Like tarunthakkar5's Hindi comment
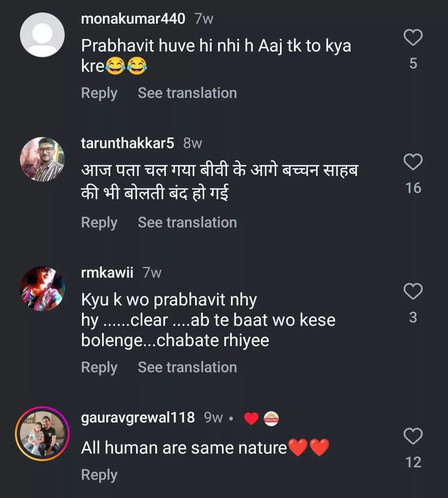448x498 pixels. pyautogui.click(x=413, y=162)
